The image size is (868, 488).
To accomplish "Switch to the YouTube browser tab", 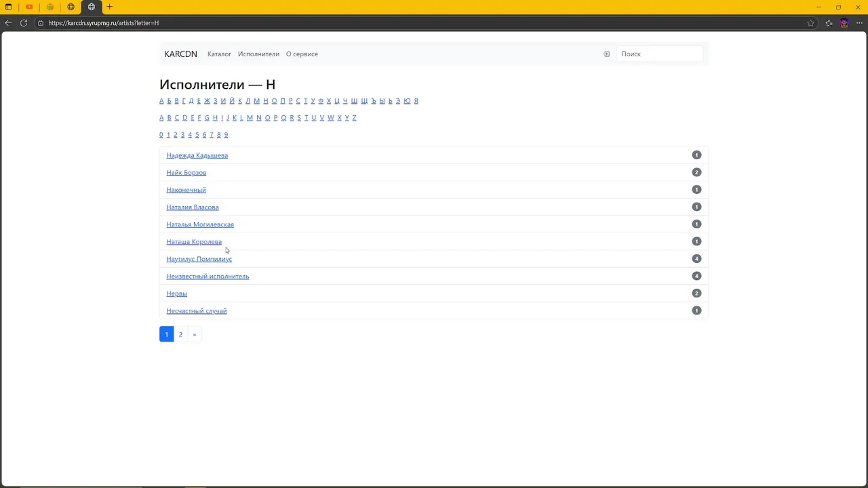I will coord(29,7).
